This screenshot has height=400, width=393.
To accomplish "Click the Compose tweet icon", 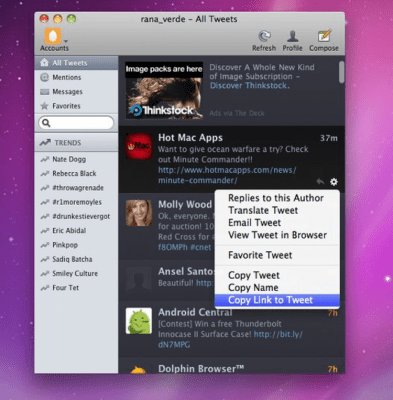I will tap(324, 36).
